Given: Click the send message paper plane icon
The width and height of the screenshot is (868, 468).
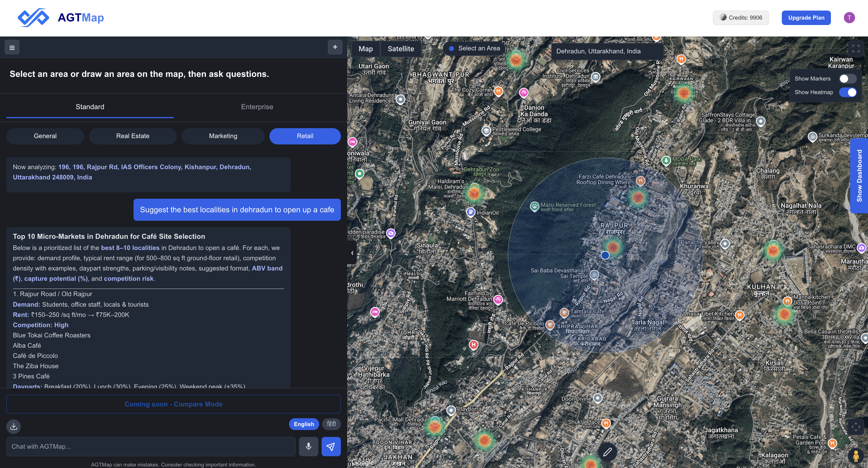Looking at the screenshot, I should point(331,446).
